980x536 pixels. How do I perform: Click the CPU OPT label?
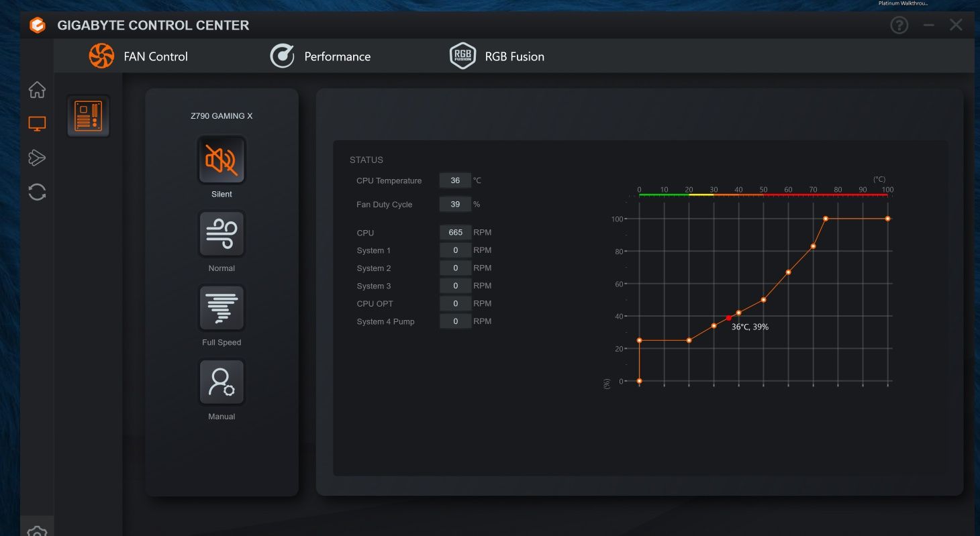click(x=375, y=304)
